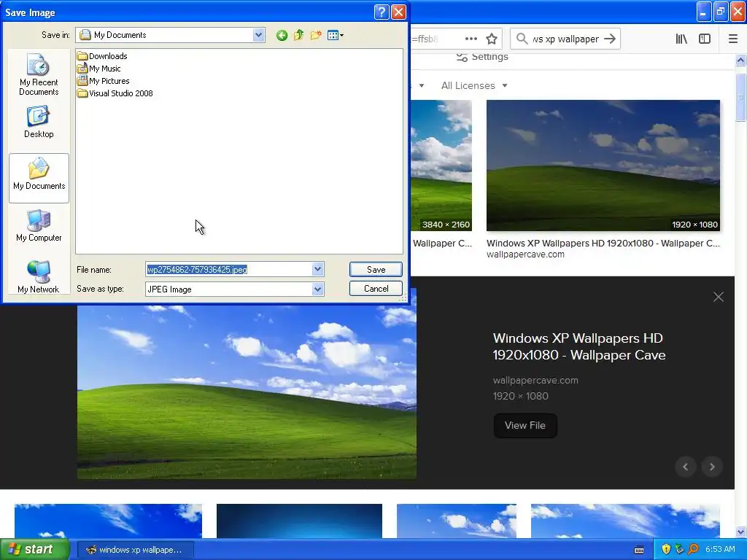Image resolution: width=747 pixels, height=560 pixels.
Task: Open the Downloads folder
Action: click(x=102, y=56)
